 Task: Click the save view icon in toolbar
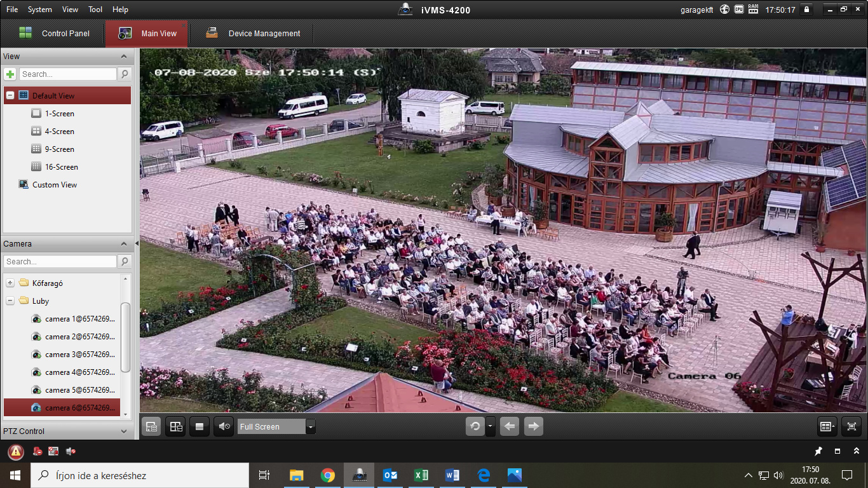(x=151, y=426)
